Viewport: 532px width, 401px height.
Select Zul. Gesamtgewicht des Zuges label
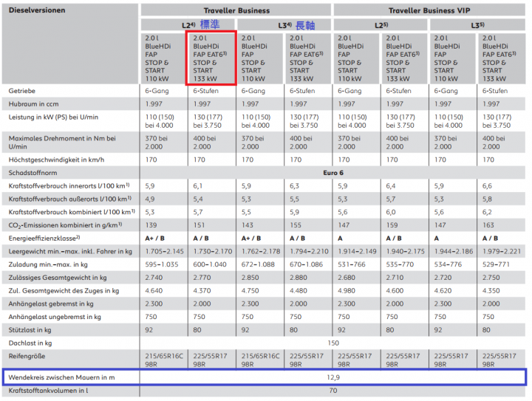64,291
